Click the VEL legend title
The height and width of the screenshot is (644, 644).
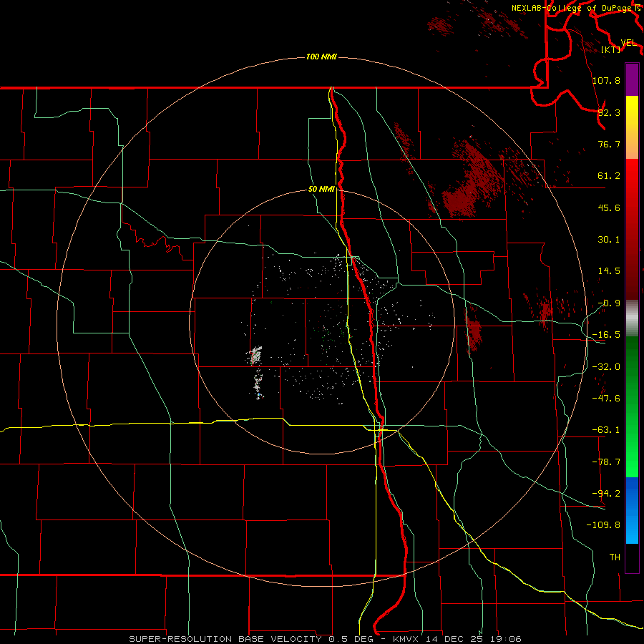pyautogui.click(x=628, y=43)
